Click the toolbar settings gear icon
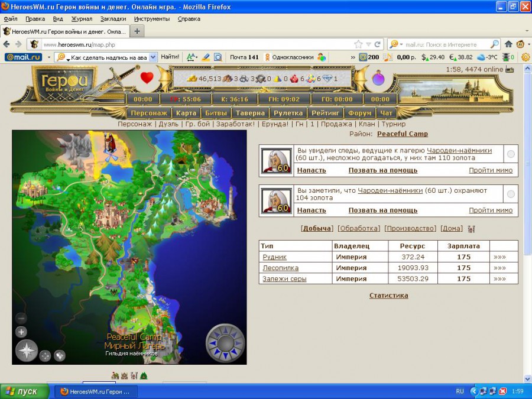The height and width of the screenshot is (399, 532). click(x=525, y=57)
